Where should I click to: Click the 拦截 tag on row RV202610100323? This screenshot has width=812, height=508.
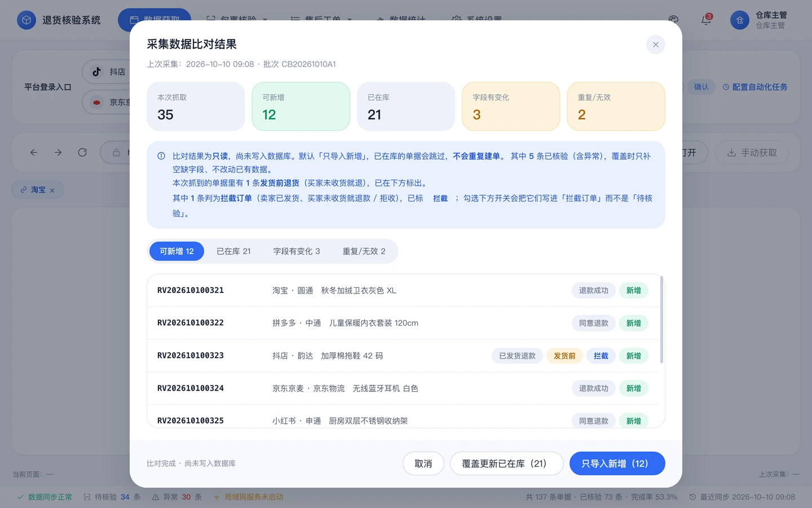601,356
